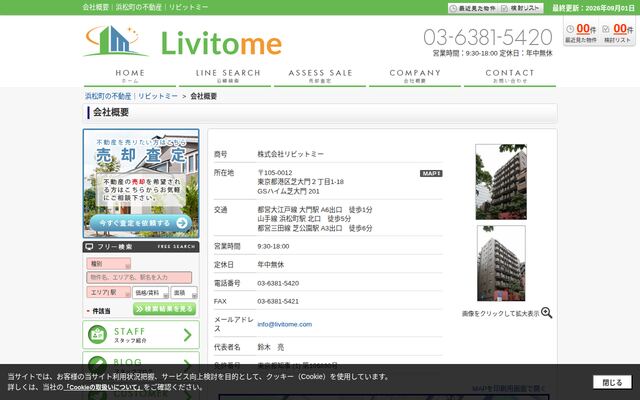This screenshot has height=400, width=640.
Task: Click the clock icon beside 00件 counter
Action: 570,29
